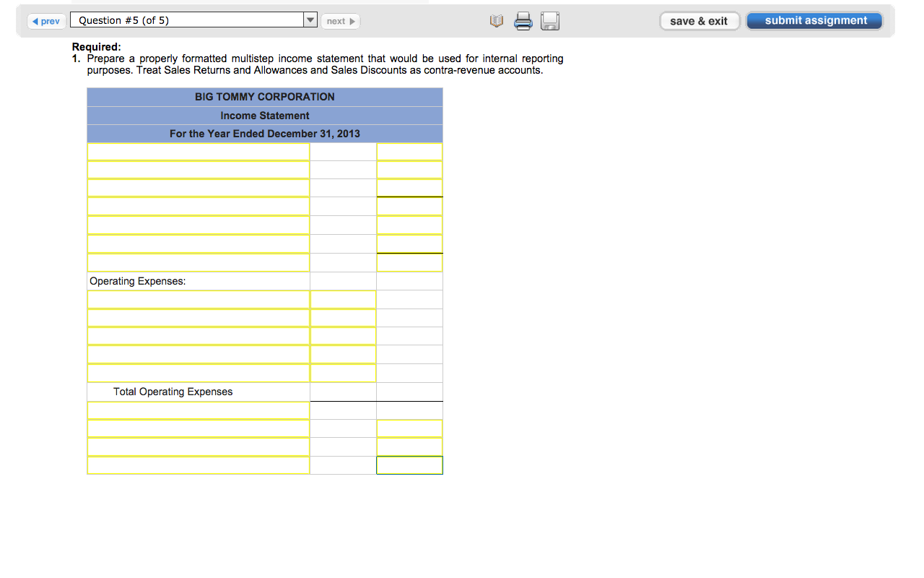924x578 pixels.
Task: Select the second expense name field under Operating Expenses
Action: click(x=199, y=318)
